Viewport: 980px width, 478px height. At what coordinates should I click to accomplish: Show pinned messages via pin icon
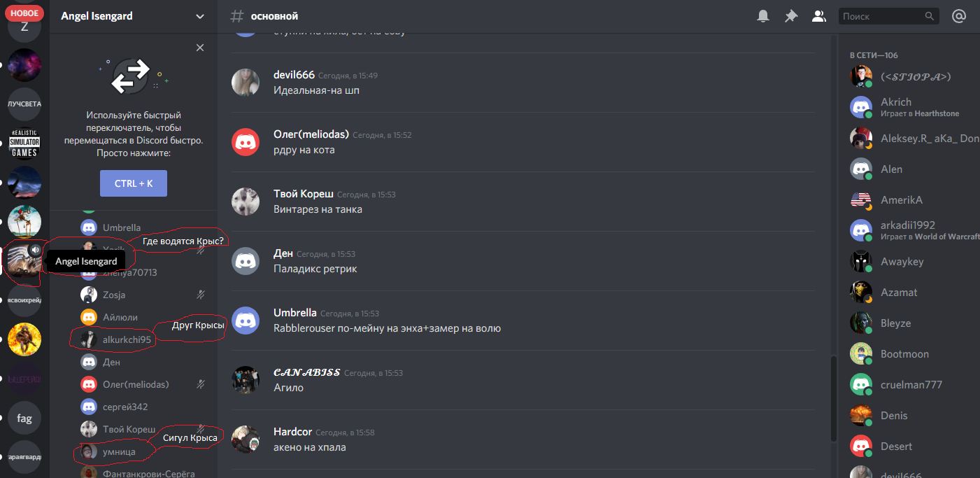pyautogui.click(x=791, y=16)
